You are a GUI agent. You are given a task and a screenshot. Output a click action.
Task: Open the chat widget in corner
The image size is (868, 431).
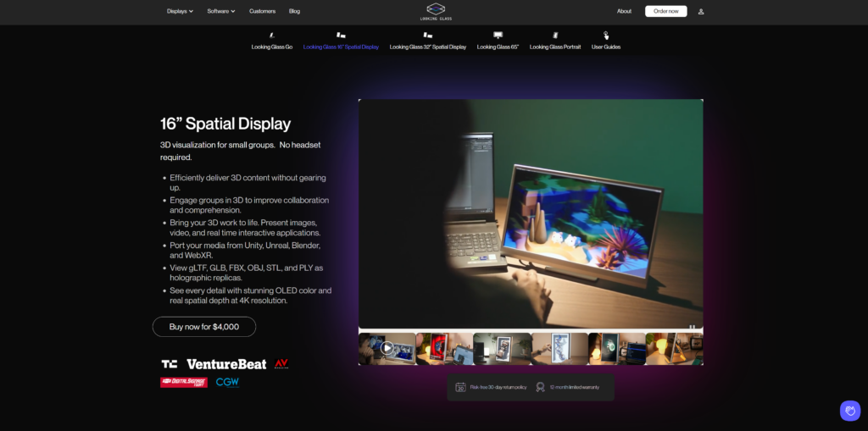[849, 411]
